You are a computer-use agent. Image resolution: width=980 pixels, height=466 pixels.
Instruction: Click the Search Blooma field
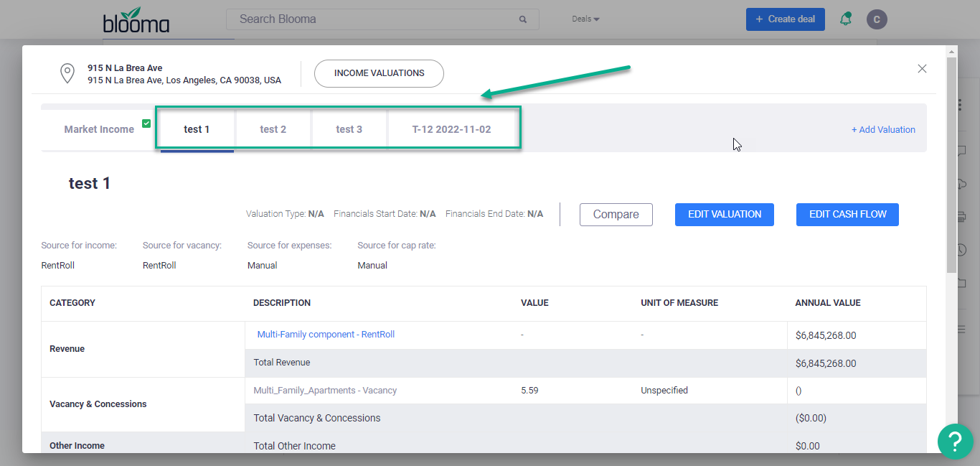click(x=382, y=19)
